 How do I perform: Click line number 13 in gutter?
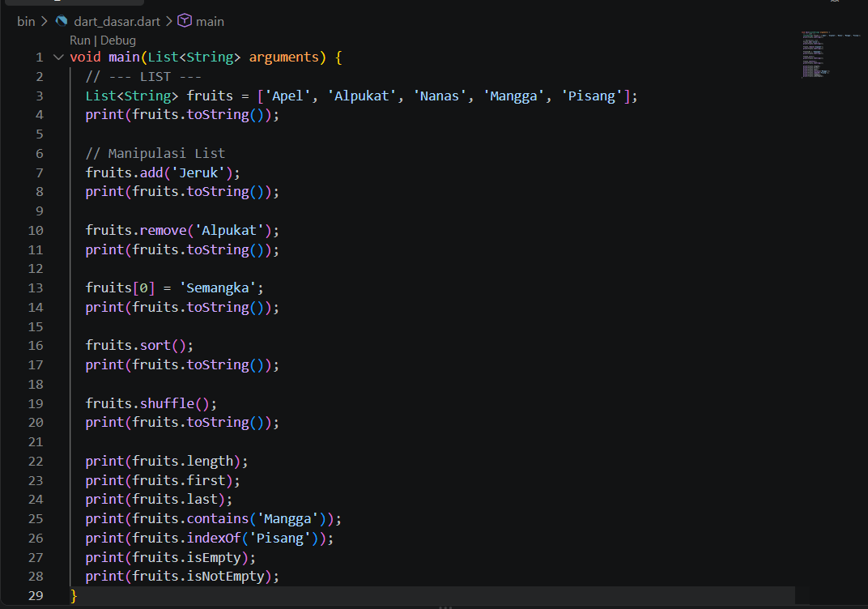(x=36, y=287)
